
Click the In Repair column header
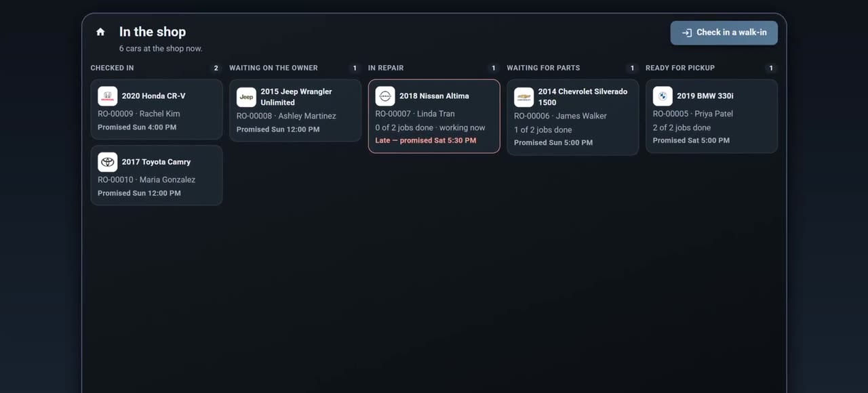pyautogui.click(x=386, y=68)
